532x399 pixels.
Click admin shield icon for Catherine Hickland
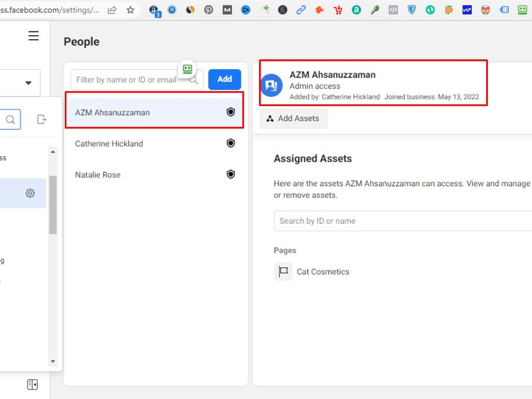coord(231,143)
